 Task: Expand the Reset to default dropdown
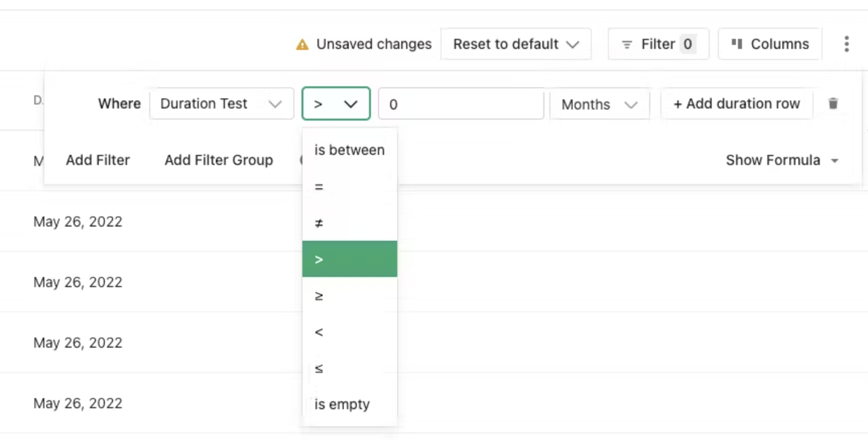click(516, 44)
